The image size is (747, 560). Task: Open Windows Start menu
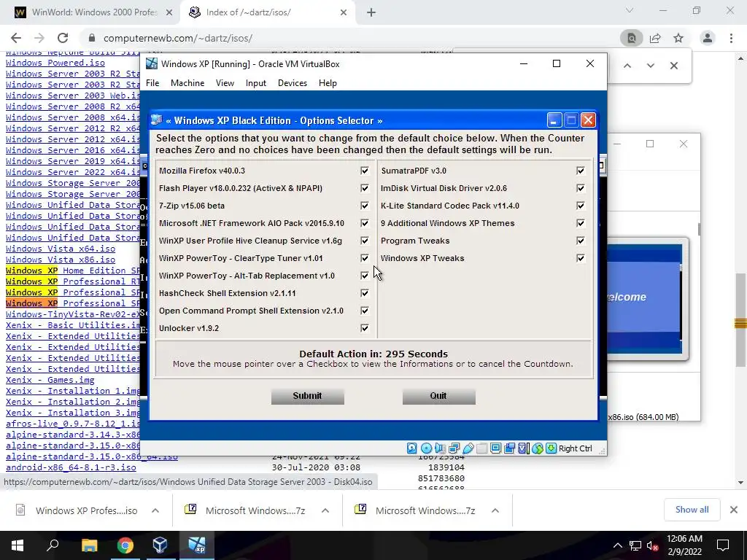pyautogui.click(x=18, y=545)
